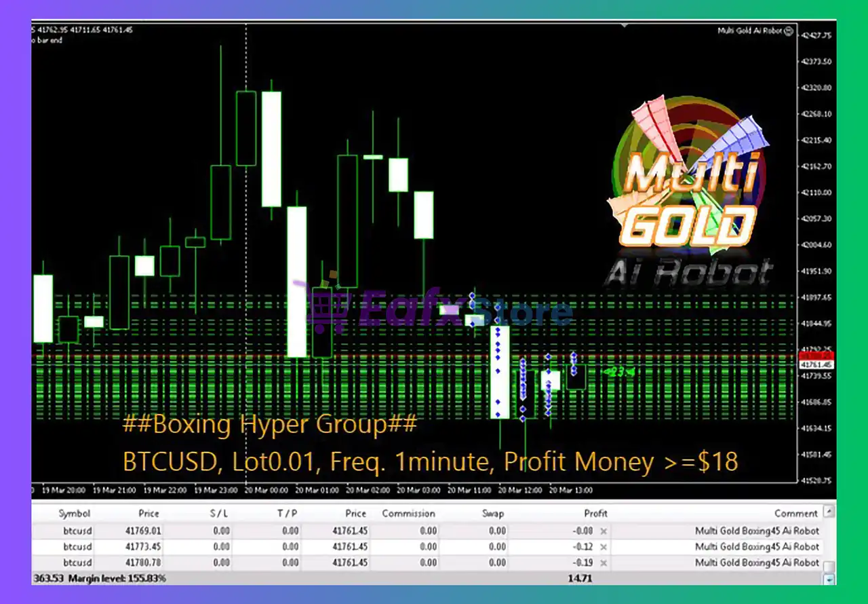This screenshot has height=604, width=868.
Task: Click the green -23.4 profit label on chart
Action: pyautogui.click(x=619, y=372)
